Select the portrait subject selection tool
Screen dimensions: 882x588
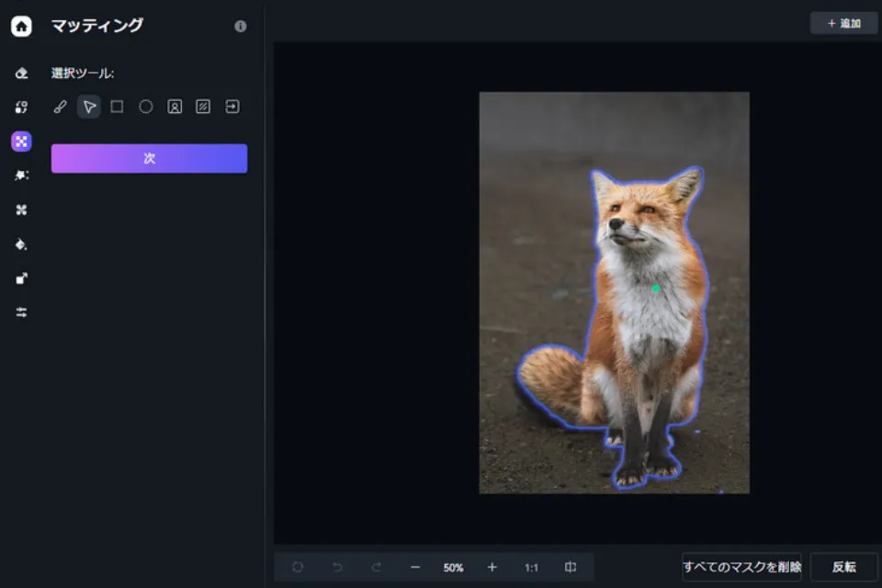(x=175, y=107)
